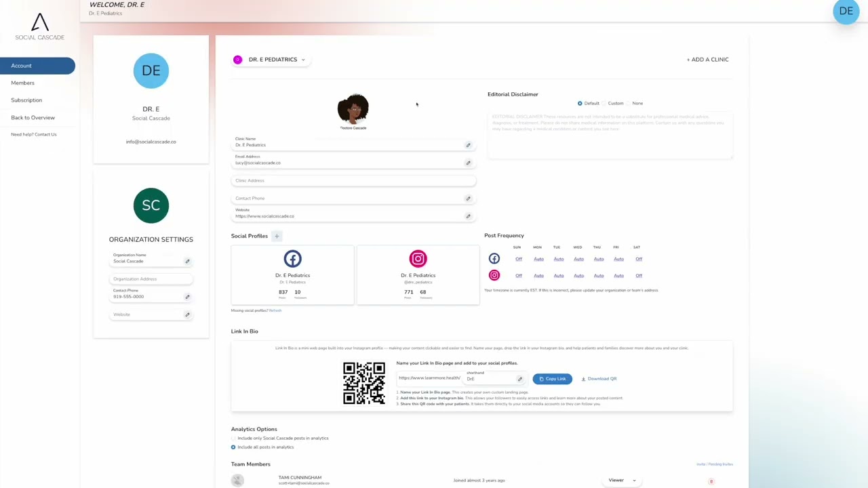
Task: Edit the Organization Name pencil icon
Action: click(x=188, y=261)
